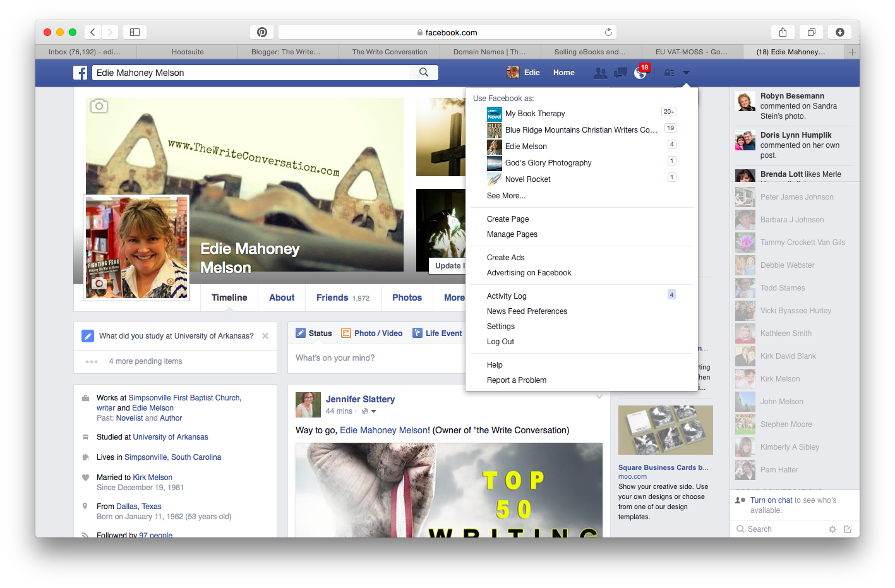The height and width of the screenshot is (588, 895).
Task: Click the Pinterest extension icon
Action: click(262, 32)
